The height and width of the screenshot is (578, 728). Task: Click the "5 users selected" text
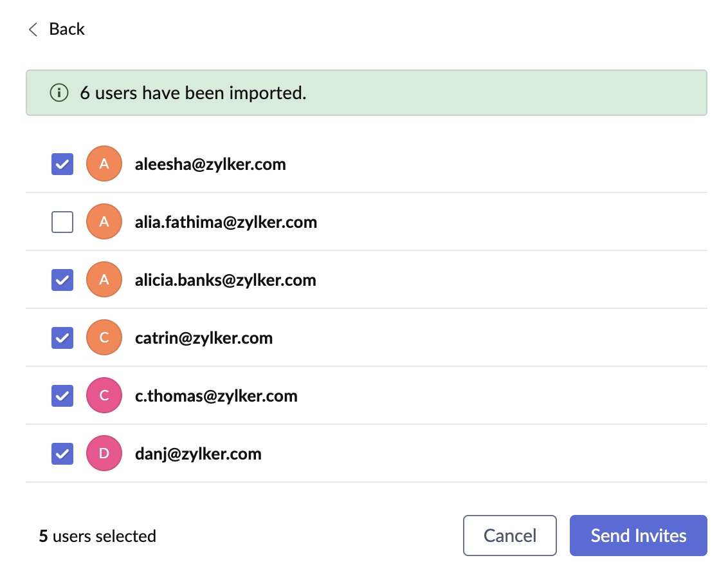98,536
